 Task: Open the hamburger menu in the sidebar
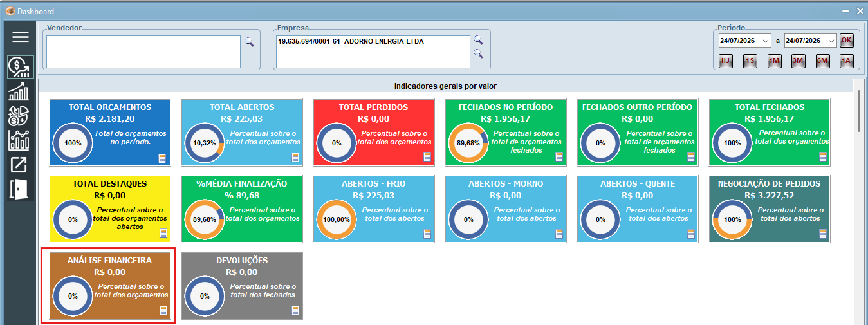click(21, 37)
